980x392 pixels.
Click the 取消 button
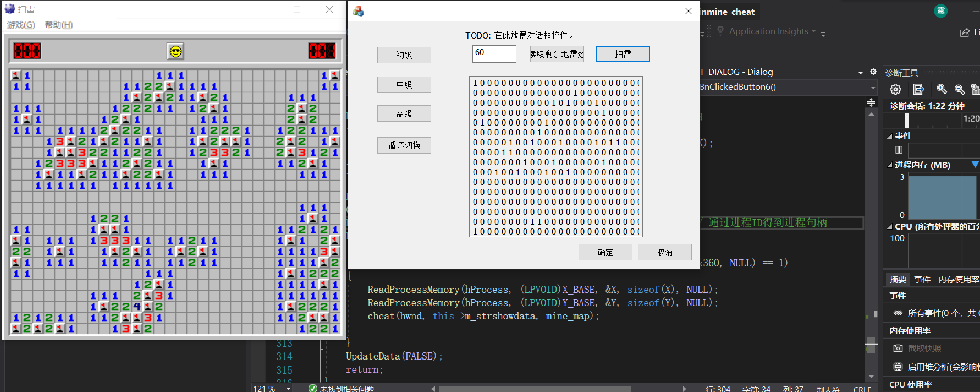tap(665, 252)
